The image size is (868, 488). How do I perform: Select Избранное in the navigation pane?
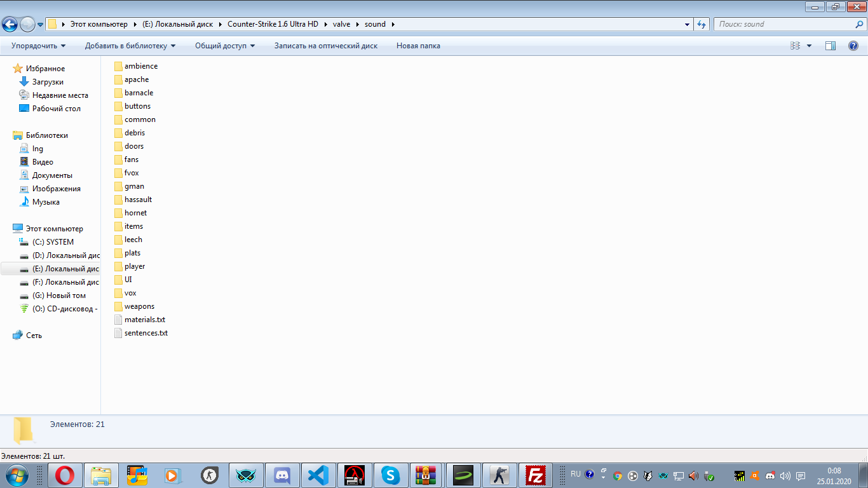(x=45, y=69)
